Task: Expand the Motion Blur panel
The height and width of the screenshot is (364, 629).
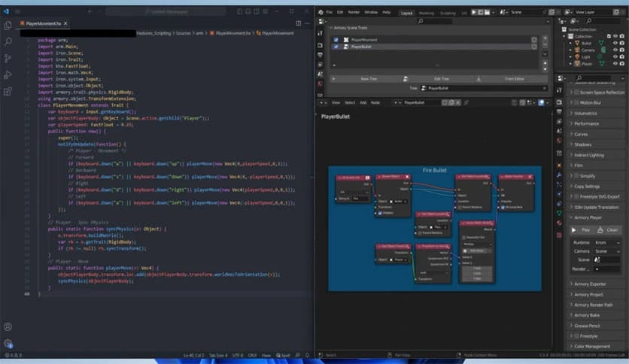Action: pyautogui.click(x=571, y=102)
